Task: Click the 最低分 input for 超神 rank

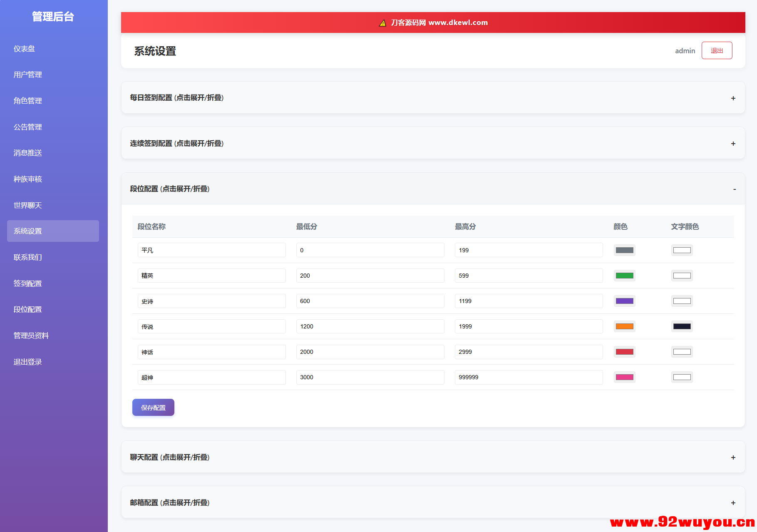Action: click(370, 377)
